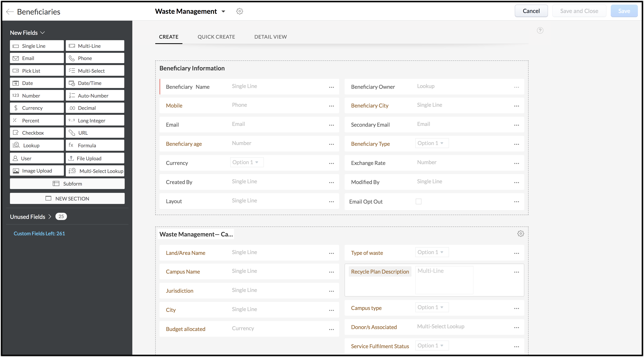Open the Beneficiary Type Option 1 dropdown
This screenshot has height=357, width=644.
click(432, 143)
